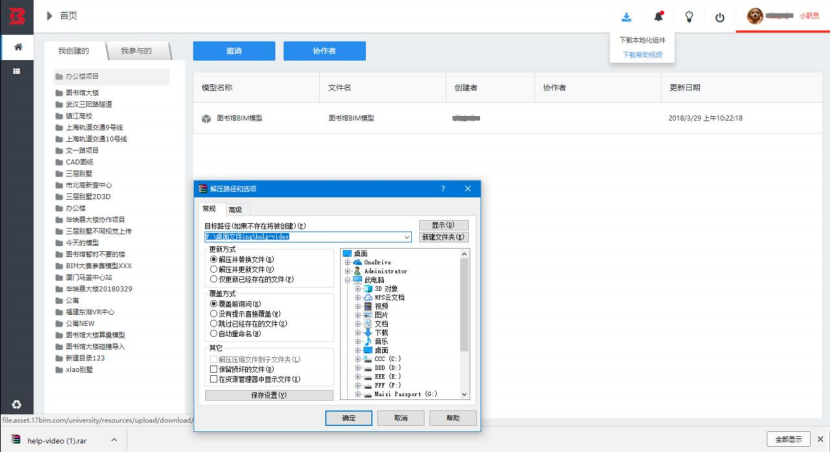
Task: Click the red app logo in the sidebar
Action: [17, 16]
